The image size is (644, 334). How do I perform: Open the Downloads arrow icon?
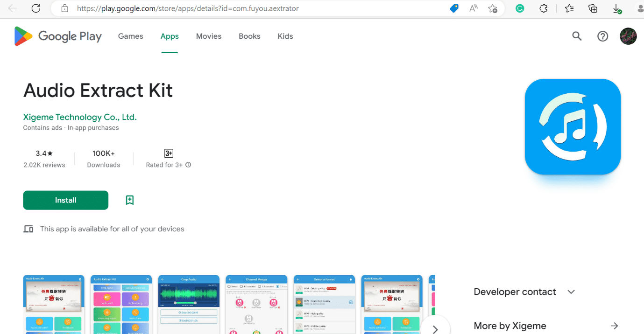[617, 8]
